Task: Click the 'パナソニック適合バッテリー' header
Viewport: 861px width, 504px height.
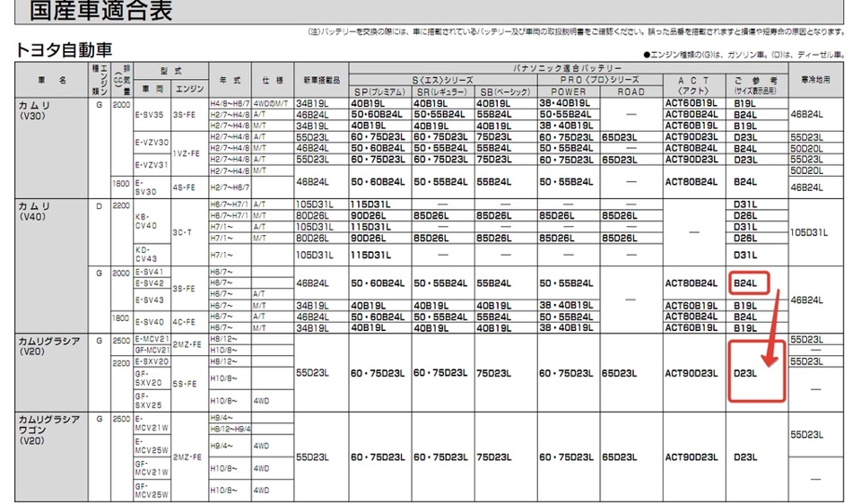Action: click(x=568, y=68)
